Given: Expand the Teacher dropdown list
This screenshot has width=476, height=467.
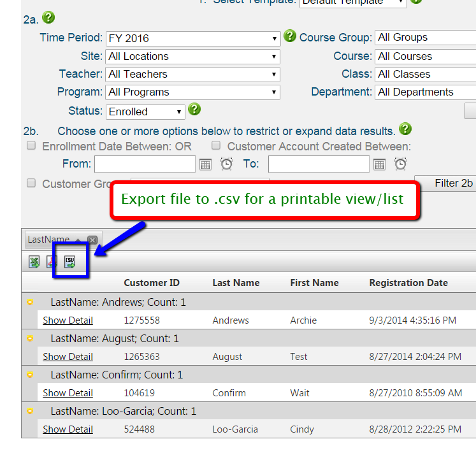Looking at the screenshot, I should 192,75.
